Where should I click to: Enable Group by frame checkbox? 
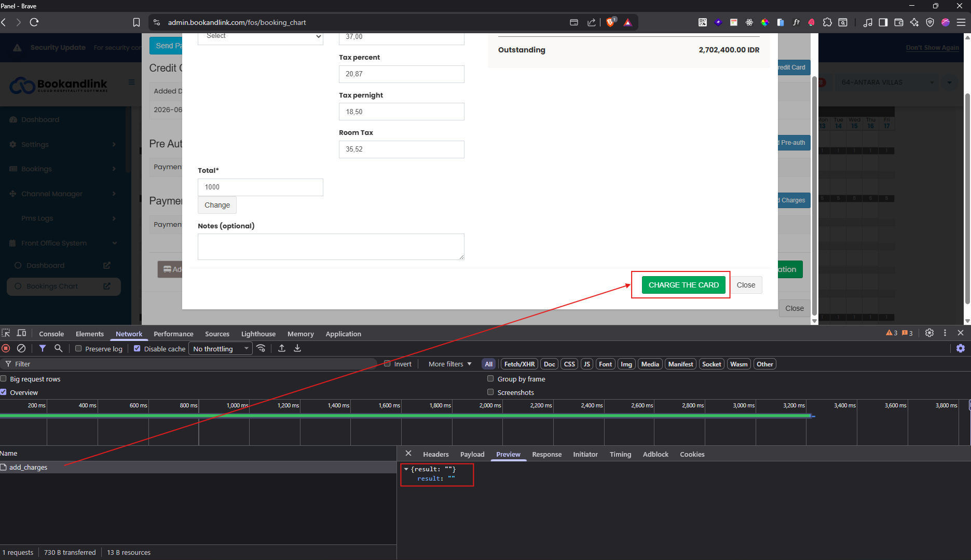click(490, 378)
